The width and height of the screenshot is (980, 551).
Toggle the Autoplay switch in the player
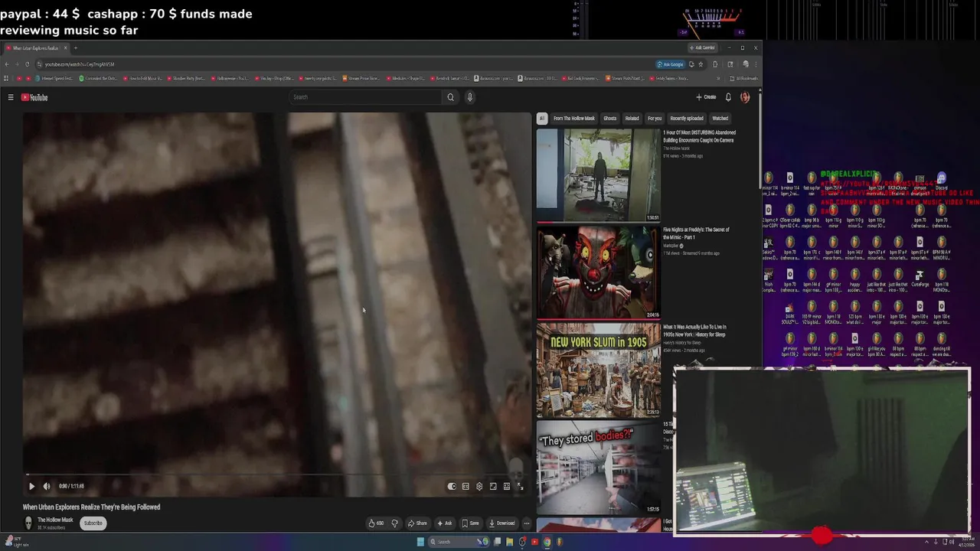[x=452, y=486]
